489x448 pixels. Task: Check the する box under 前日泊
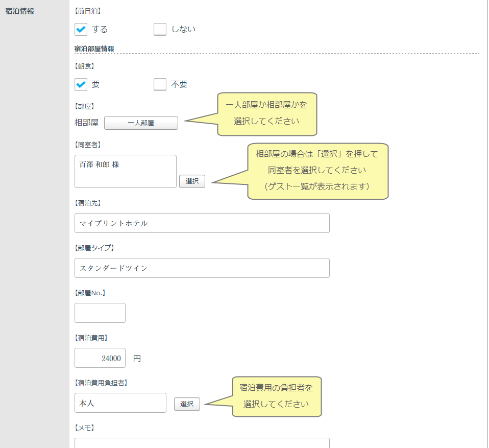[x=81, y=30]
